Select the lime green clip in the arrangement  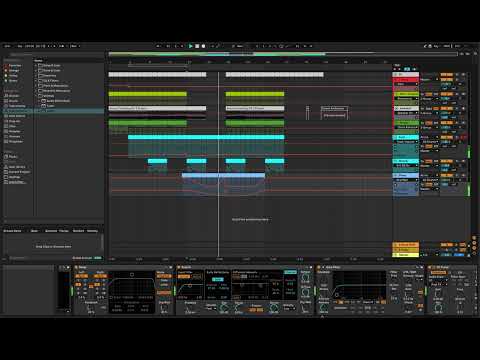147,94
